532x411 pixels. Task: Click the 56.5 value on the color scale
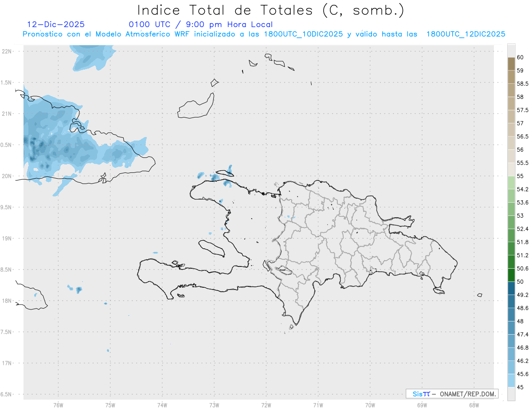point(522,136)
